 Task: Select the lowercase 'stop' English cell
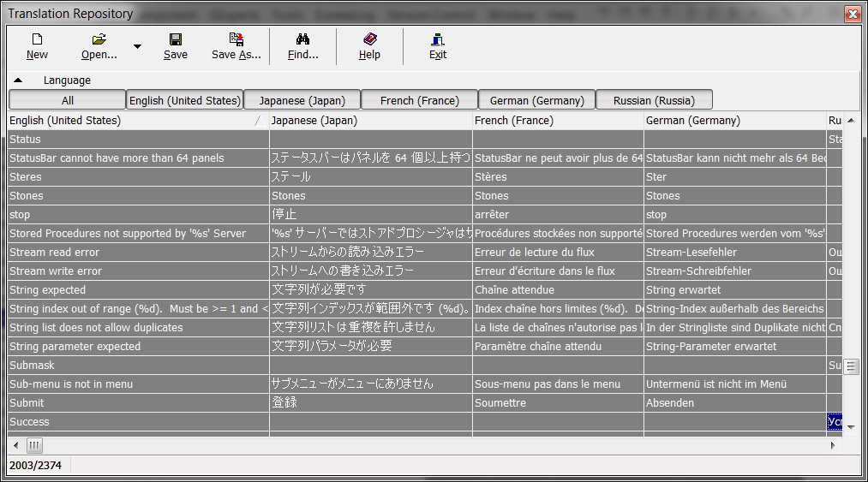tap(139, 215)
